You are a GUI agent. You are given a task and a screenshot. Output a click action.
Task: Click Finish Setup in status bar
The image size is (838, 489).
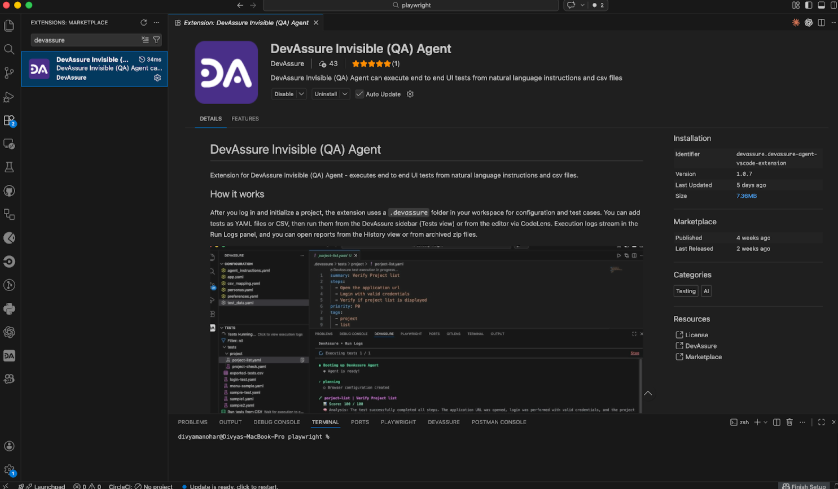[804, 486]
